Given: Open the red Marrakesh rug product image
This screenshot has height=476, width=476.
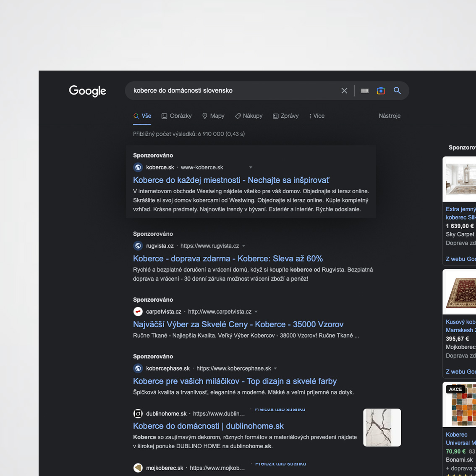Looking at the screenshot, I should click(459, 292).
